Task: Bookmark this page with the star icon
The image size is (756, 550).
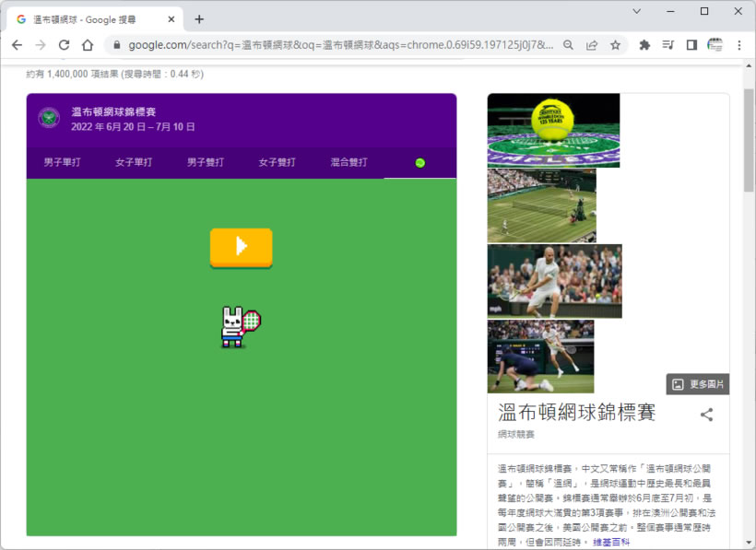Action: [x=615, y=45]
